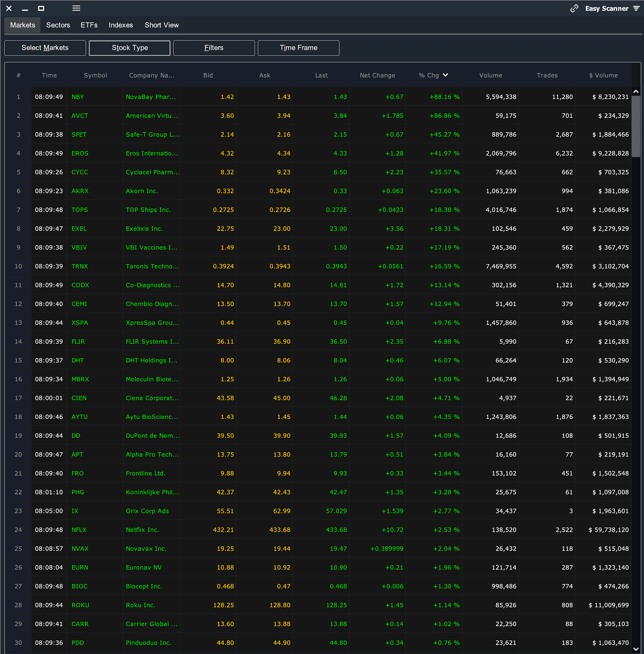Open the hamburger menu icon
Image resolution: width=644 pixels, height=654 pixels.
(76, 8)
